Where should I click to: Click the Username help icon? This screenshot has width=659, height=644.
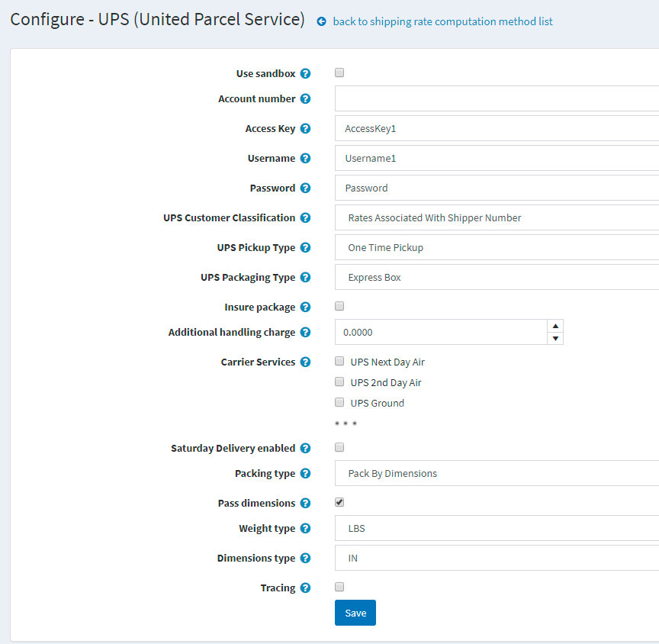pyautogui.click(x=305, y=158)
